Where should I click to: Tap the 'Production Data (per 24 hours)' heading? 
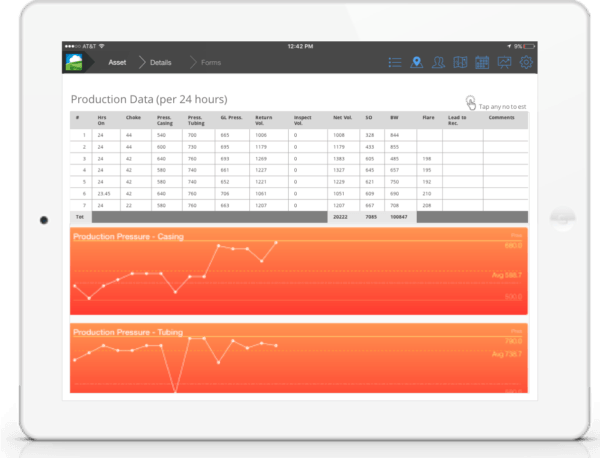click(x=149, y=99)
